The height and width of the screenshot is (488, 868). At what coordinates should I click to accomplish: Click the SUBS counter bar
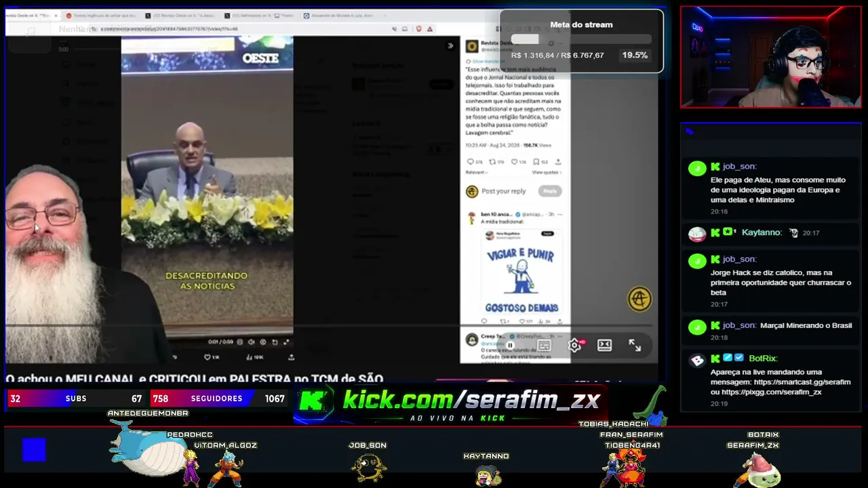click(76, 399)
